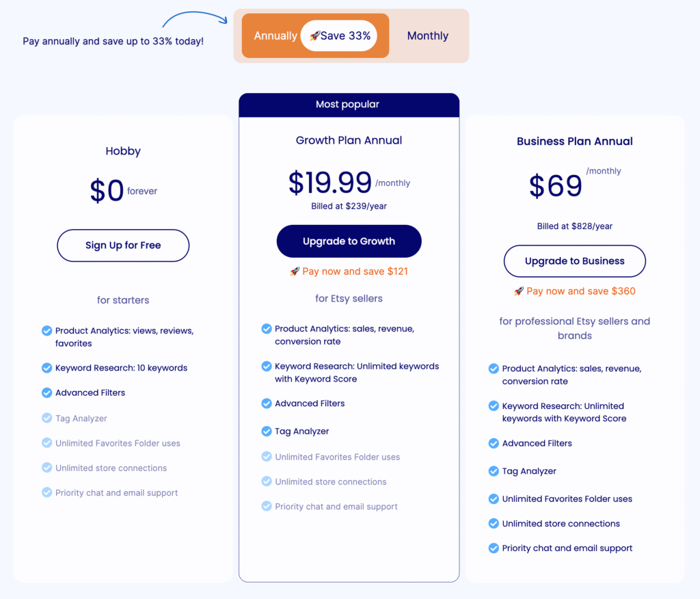The image size is (700, 599).
Task: Click Sign Up for Free button
Action: 123,245
